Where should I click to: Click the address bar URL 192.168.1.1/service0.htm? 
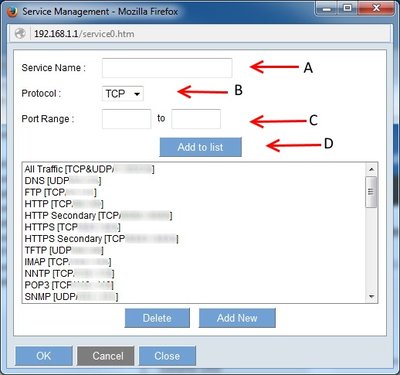[84, 34]
